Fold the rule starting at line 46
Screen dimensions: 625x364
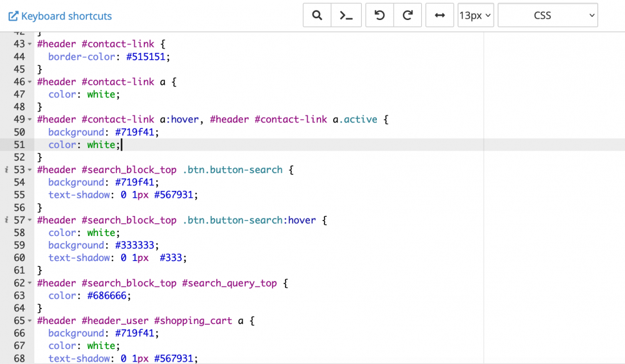30,82
